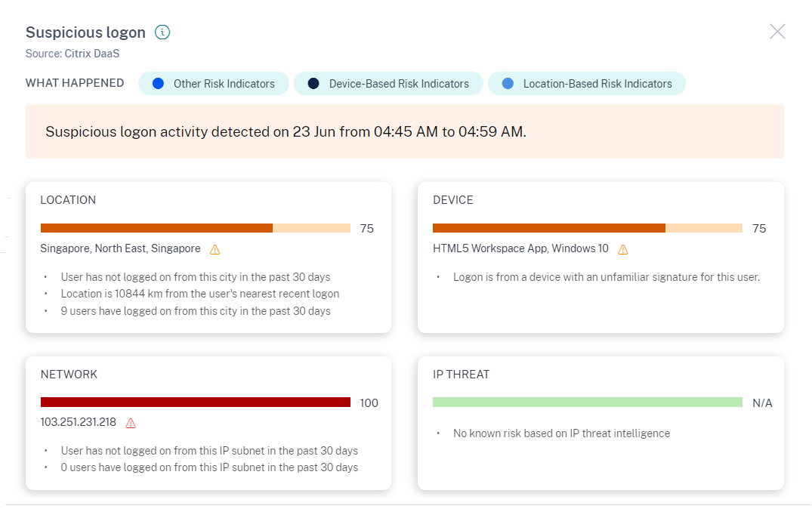
Task: Click the red Network warning icon
Action: (x=131, y=423)
